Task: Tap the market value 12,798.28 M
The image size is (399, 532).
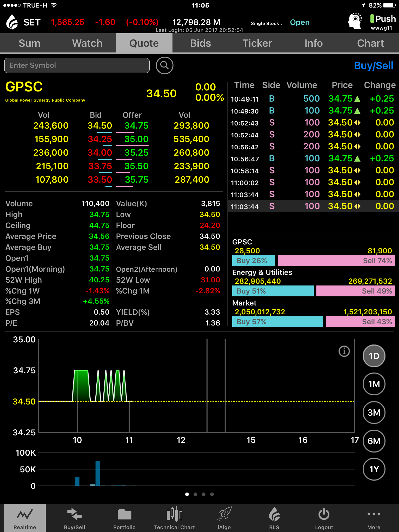Action: point(196,22)
